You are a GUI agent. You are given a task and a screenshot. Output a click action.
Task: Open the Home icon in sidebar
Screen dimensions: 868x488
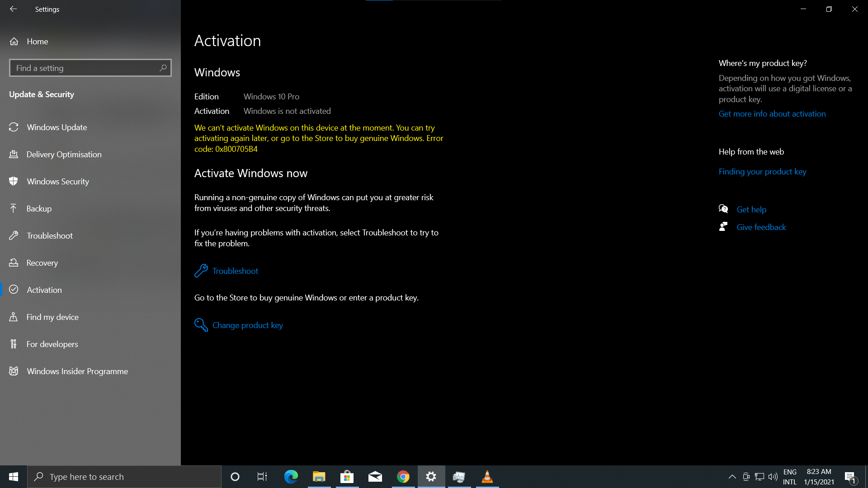click(14, 41)
